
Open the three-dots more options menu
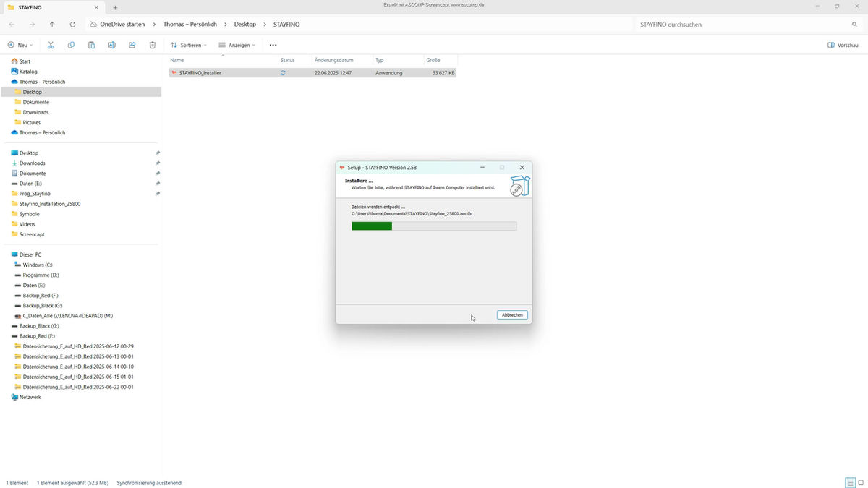click(273, 45)
